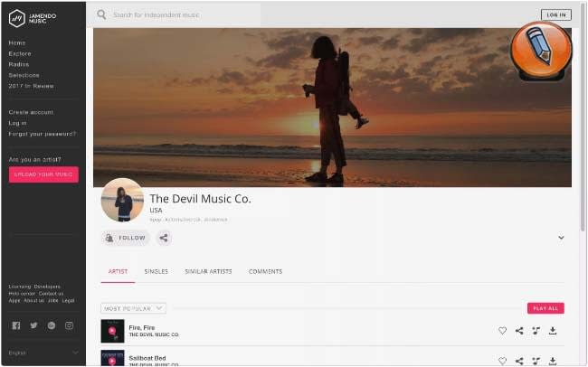Click the orange pencil edit badge
Viewport: 588px width, 367px height.
coord(541,51)
